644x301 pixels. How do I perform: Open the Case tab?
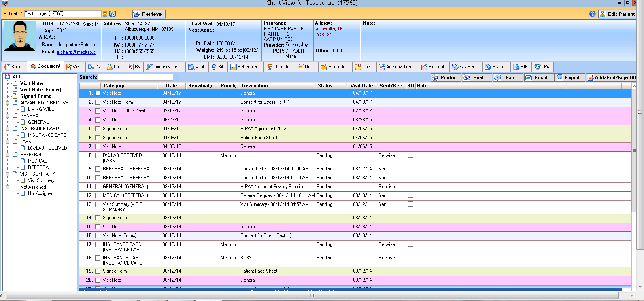click(364, 67)
